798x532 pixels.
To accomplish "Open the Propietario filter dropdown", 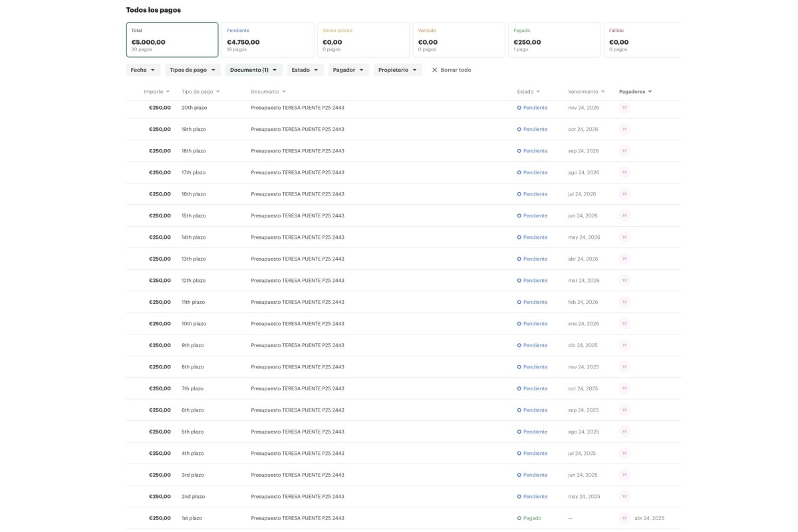I will tap(398, 70).
